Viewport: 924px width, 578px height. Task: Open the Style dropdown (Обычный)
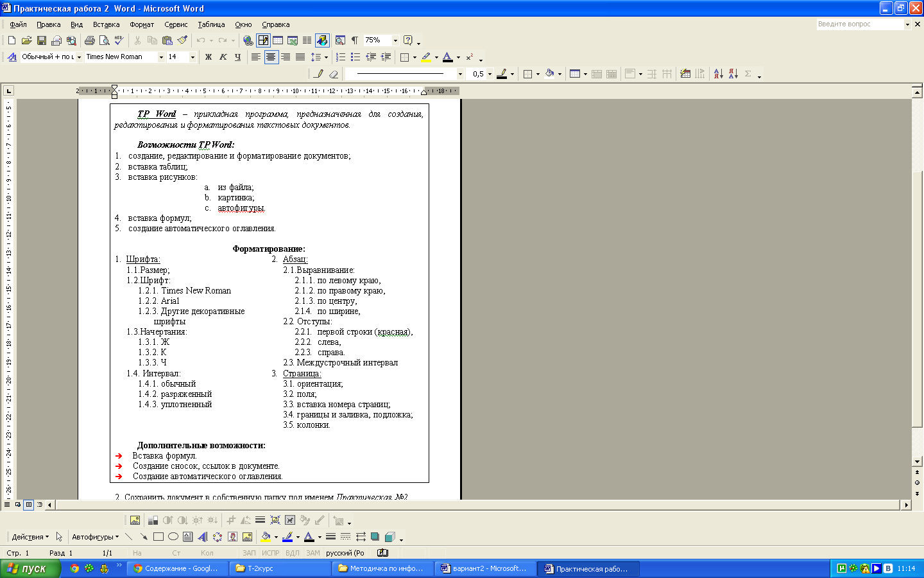click(79, 57)
